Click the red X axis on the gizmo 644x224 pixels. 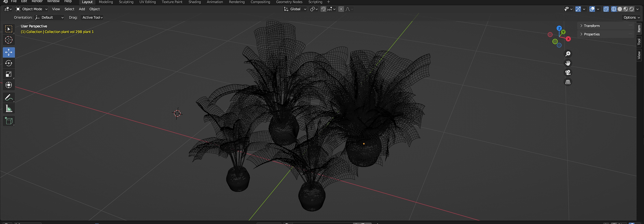[568, 39]
